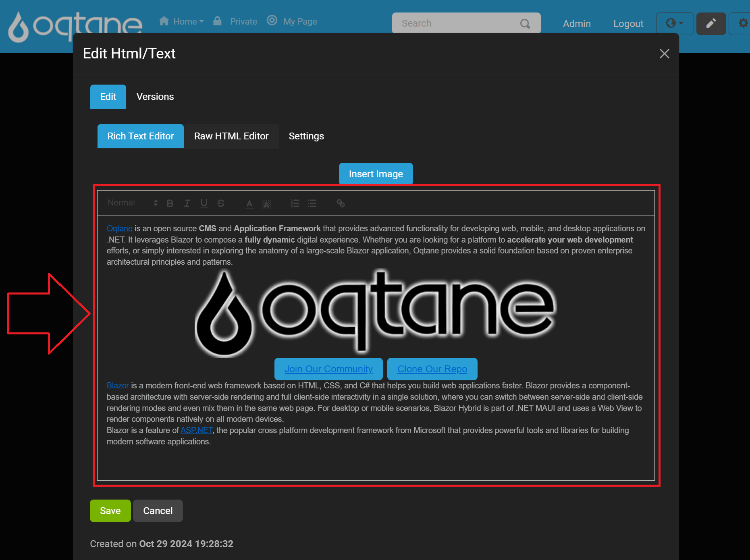
Task: Open the Admin link
Action: [577, 24]
